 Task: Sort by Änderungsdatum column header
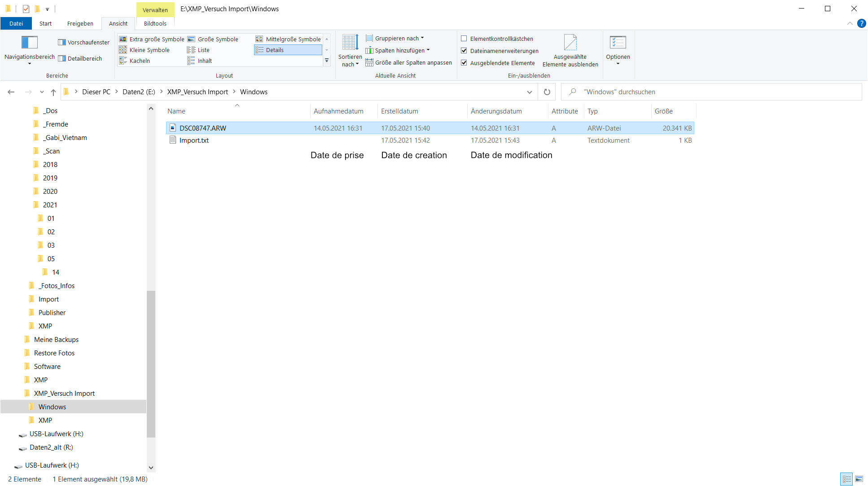click(x=496, y=111)
